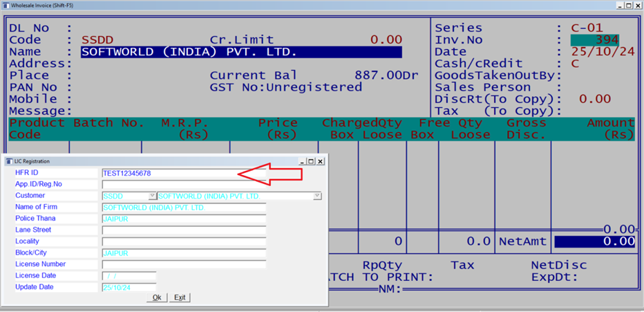Viewport: 644px width, 312px height.
Task: Click the Update Date field
Action: [129, 287]
